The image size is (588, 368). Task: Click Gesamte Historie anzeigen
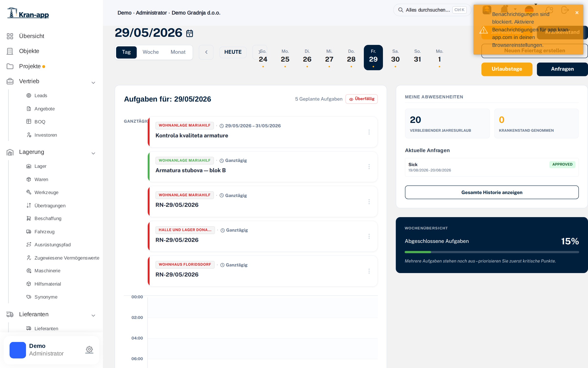tap(492, 192)
